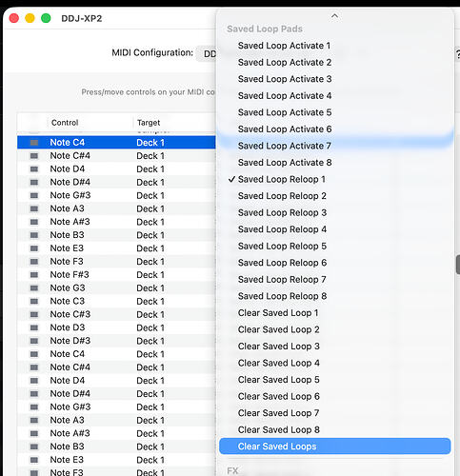Close the DDJ-XP2 window with red button
This screenshot has width=460, height=476.
(13, 18)
